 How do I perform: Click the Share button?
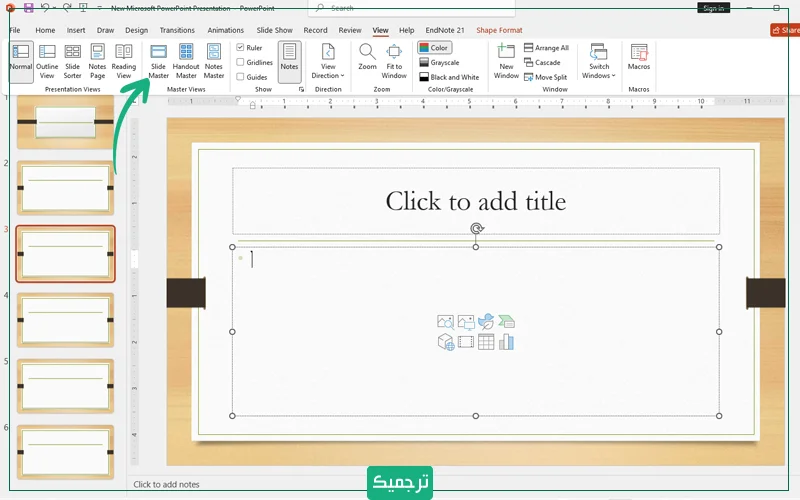(x=786, y=30)
